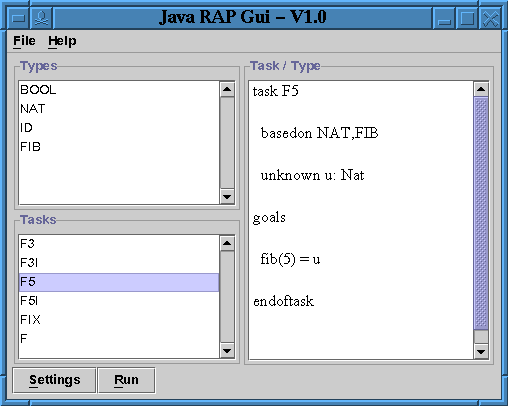Select task F3 in the Tasks list
This screenshot has width=508, height=406.
point(119,244)
